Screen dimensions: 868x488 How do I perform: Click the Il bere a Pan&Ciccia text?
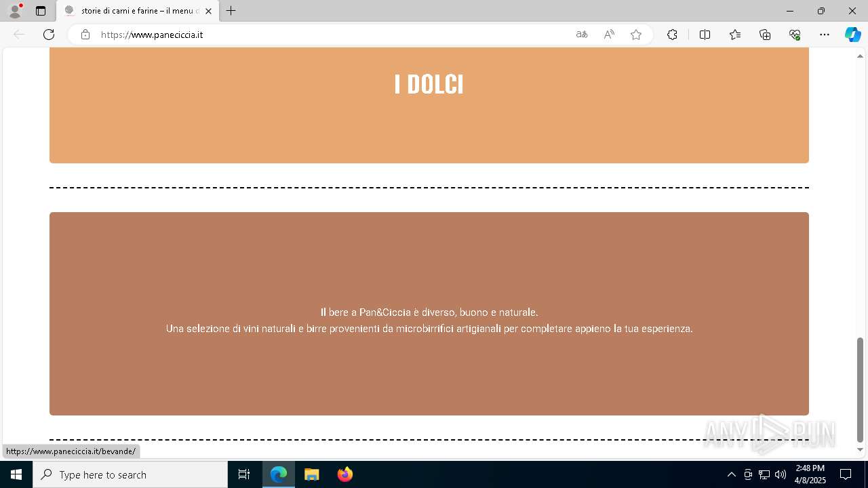click(x=429, y=312)
